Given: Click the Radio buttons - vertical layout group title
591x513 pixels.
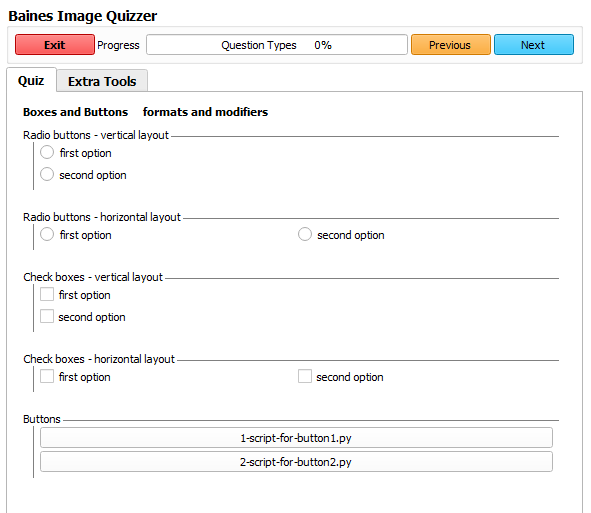Looking at the screenshot, I should coord(96,135).
